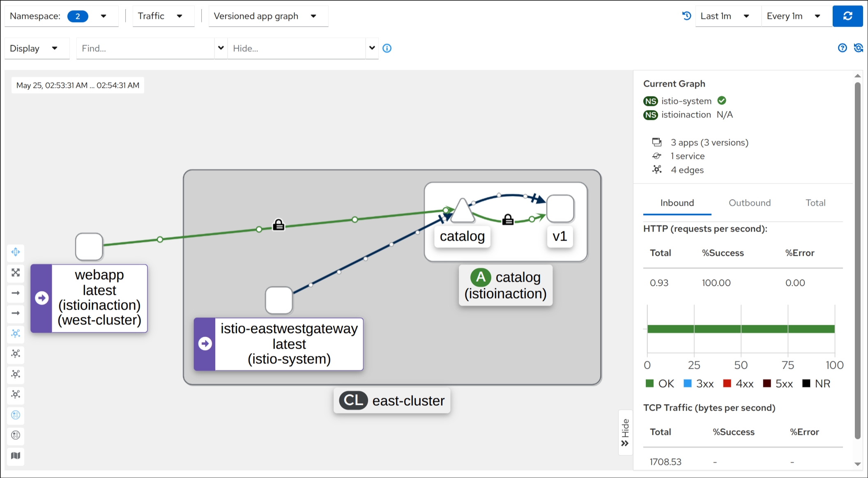Viewport: 868px width, 478px height.
Task: Click the purple arrow badge on istio-eastwestgateway label
Action: point(205,344)
